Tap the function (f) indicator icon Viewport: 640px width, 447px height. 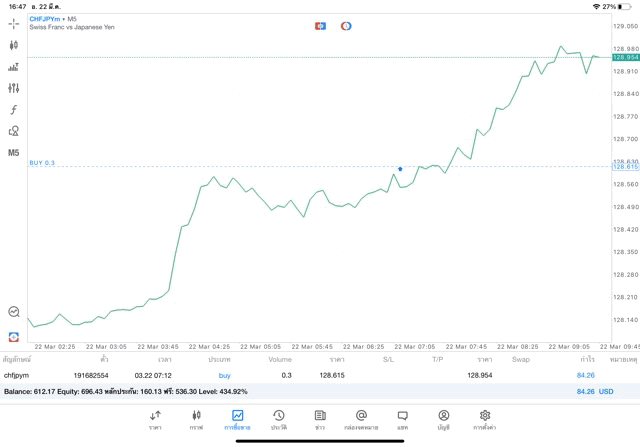pos(14,110)
